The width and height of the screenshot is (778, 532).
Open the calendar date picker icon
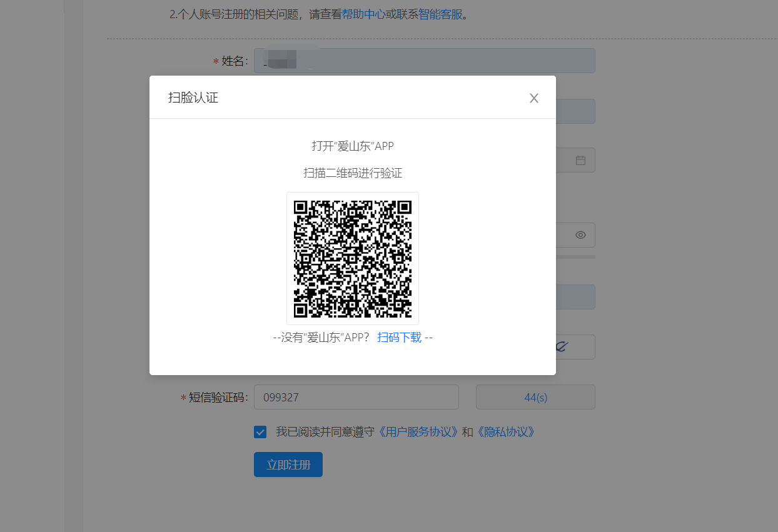tap(580, 160)
